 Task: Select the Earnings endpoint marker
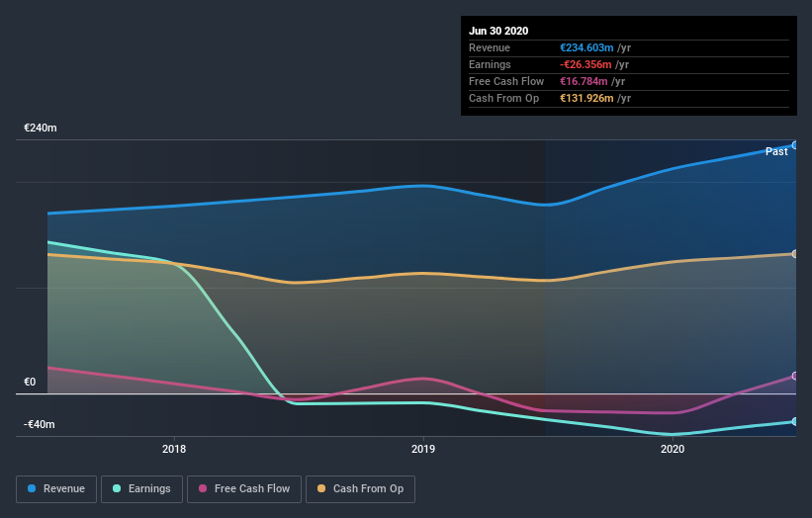(795, 422)
